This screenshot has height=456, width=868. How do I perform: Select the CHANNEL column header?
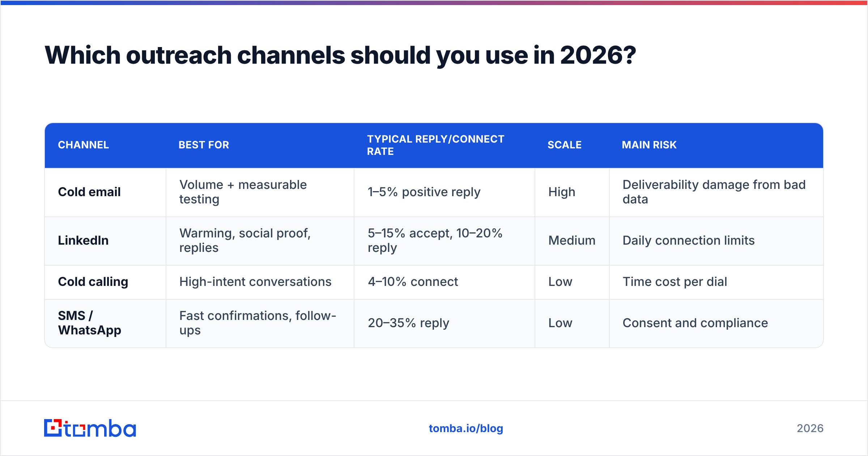(84, 145)
